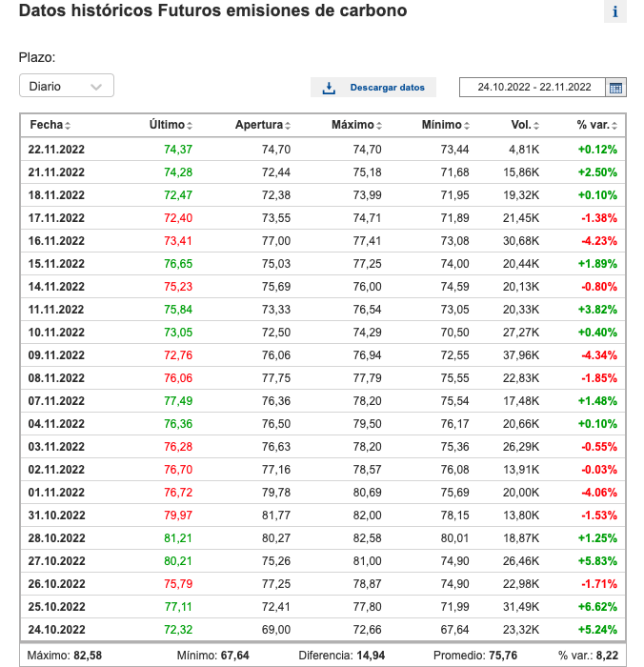Click the Máximo value 82,58 in table
The height and width of the screenshot is (667, 644).
click(x=367, y=538)
